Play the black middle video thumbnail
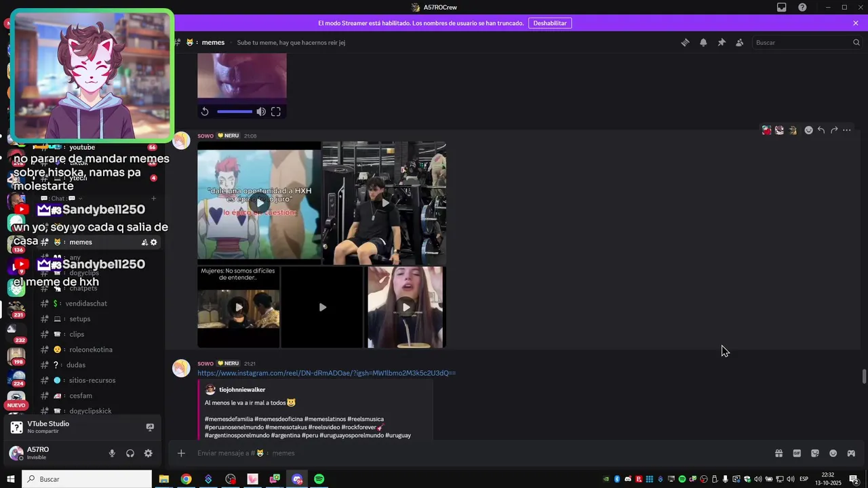The height and width of the screenshot is (488, 868). click(x=322, y=307)
